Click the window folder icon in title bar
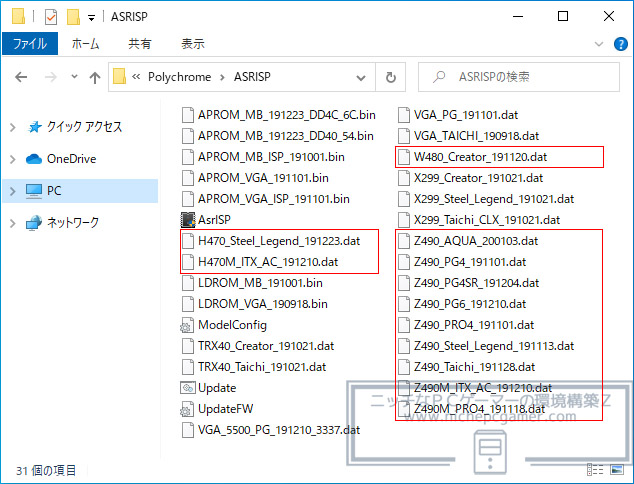Screen dimensions: 634x484 click(x=18, y=17)
